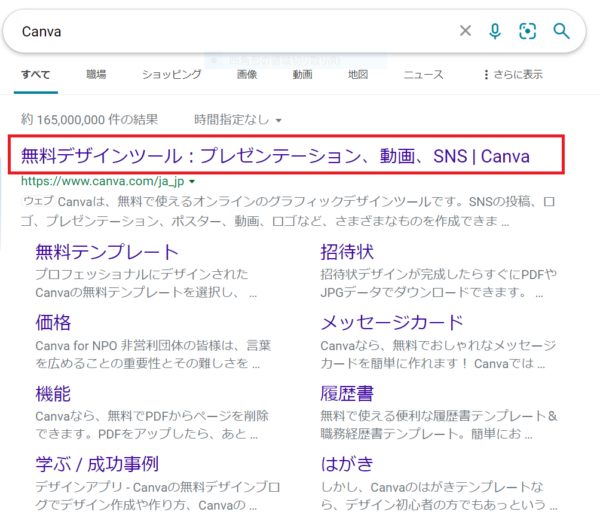This screenshot has height=521, width=600.
Task: Open the 機能 sitelink
Action: tap(53, 394)
